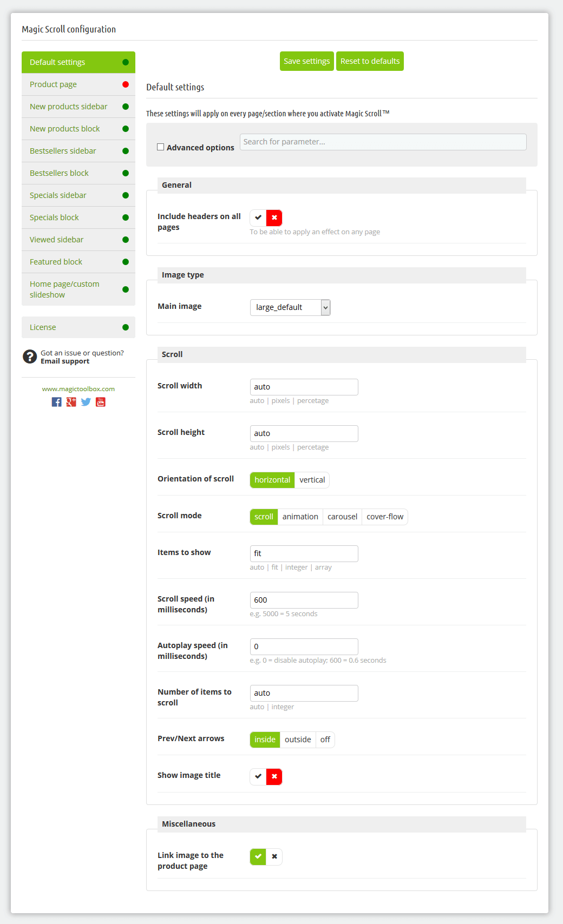Click red X for Include headers
This screenshot has height=924, width=563.
tap(274, 217)
